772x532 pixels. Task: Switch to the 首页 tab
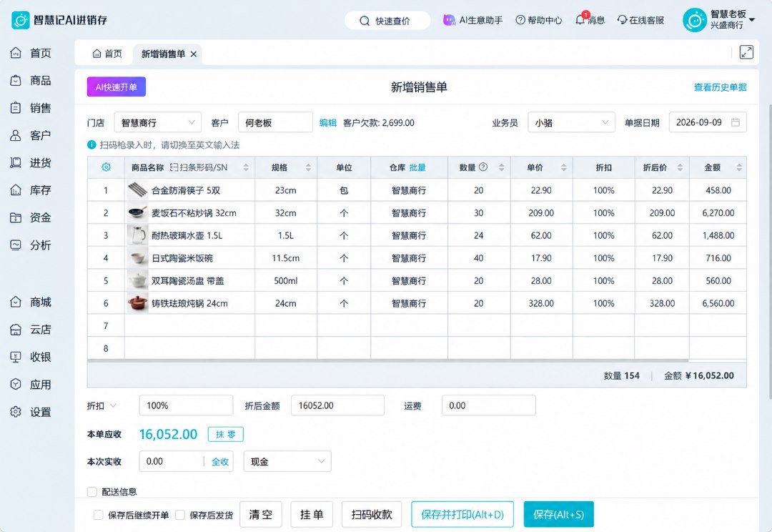(107, 54)
